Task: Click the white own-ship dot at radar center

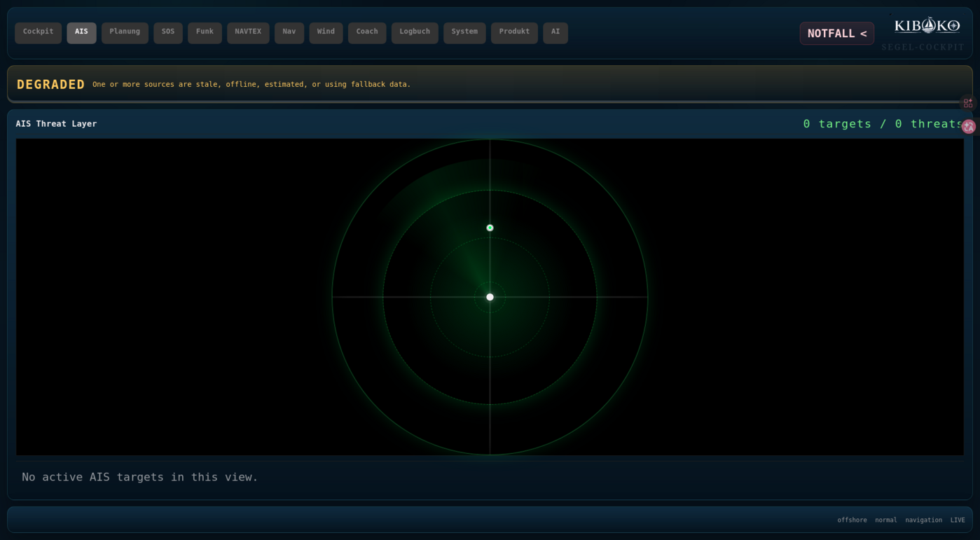Action: [x=490, y=297]
